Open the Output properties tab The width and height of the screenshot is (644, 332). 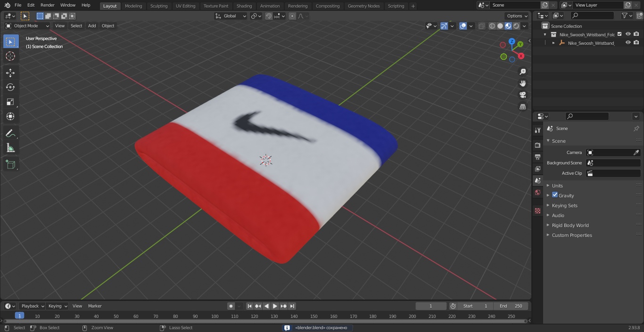[537, 157]
